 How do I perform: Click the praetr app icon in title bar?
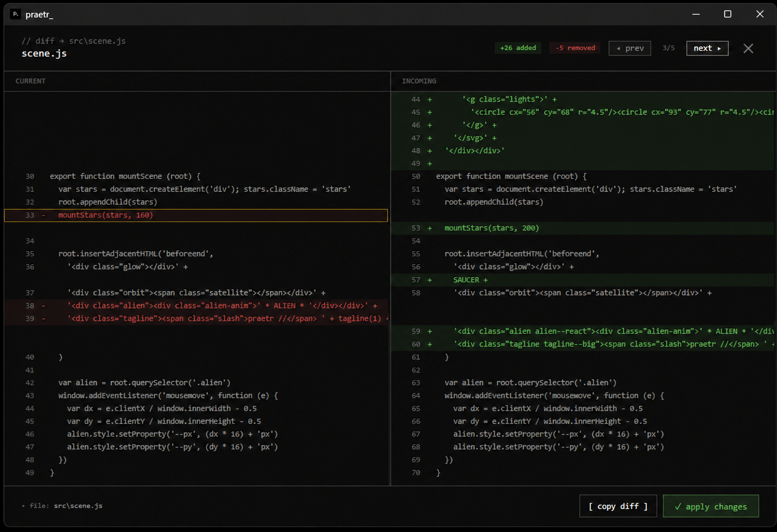[x=15, y=14]
